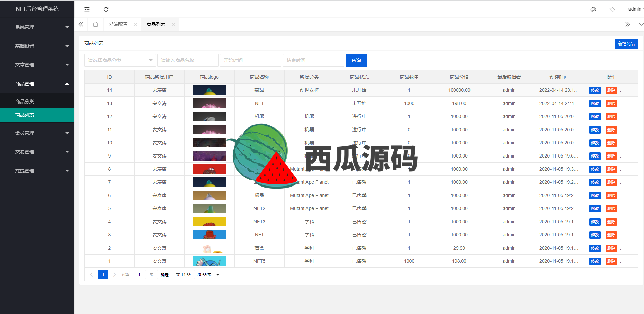
Task: Expand the 基础设置 sidebar menu
Action: click(x=37, y=46)
